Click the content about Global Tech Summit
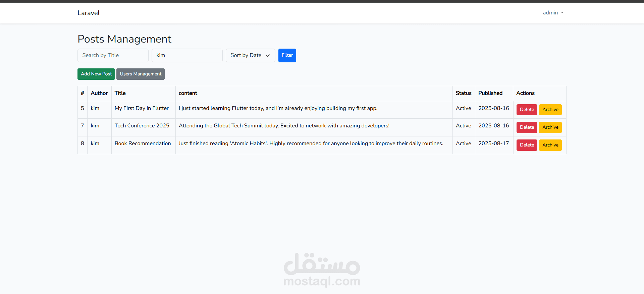 pyautogui.click(x=284, y=126)
